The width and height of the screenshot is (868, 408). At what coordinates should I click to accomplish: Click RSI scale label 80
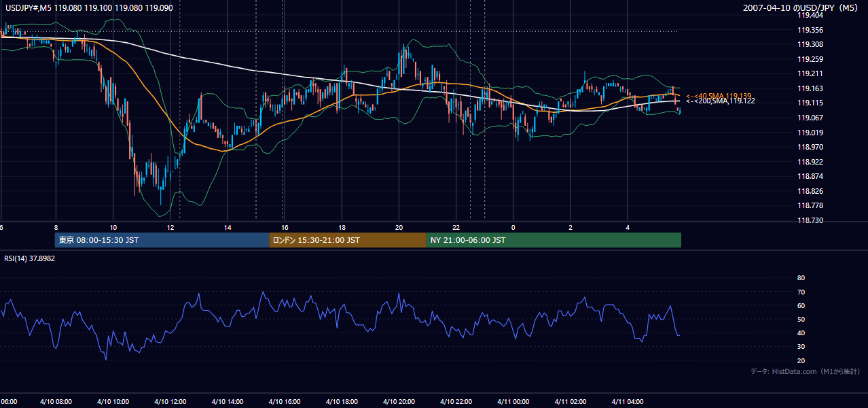click(801, 278)
